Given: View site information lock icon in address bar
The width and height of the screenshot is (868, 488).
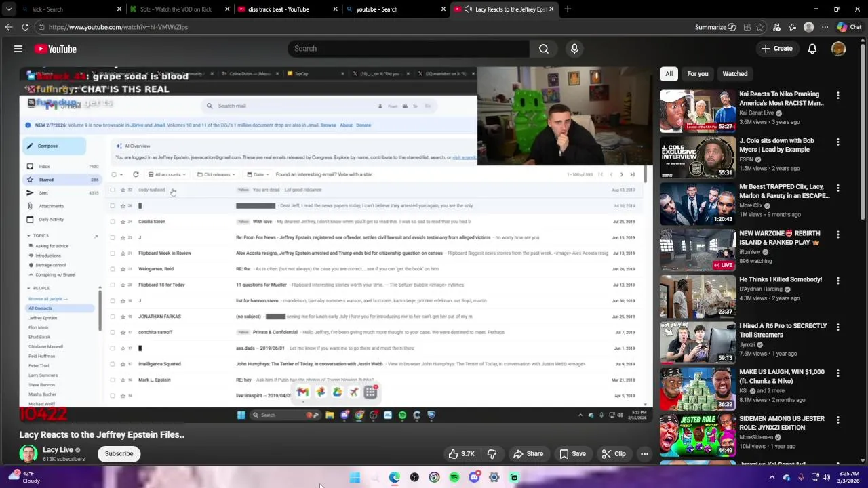Looking at the screenshot, I should pyautogui.click(x=41, y=27).
